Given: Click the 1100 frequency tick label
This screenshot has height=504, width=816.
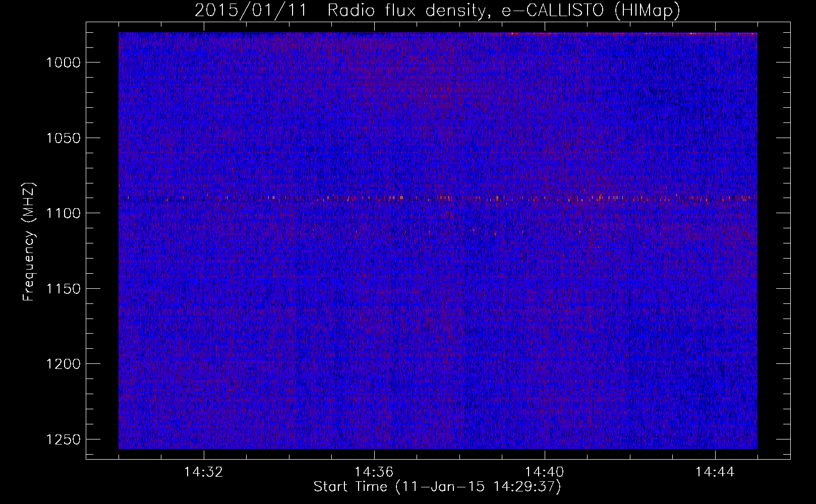Looking at the screenshot, I should point(64,213).
